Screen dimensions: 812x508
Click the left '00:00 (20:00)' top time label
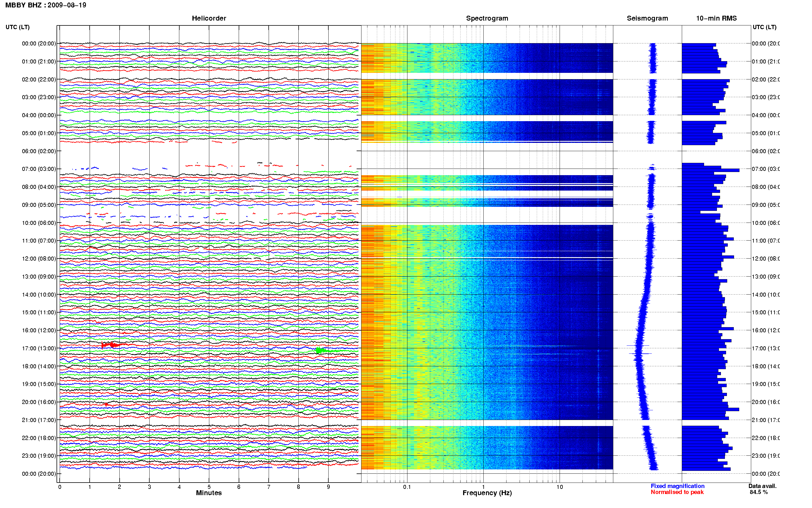39,43
